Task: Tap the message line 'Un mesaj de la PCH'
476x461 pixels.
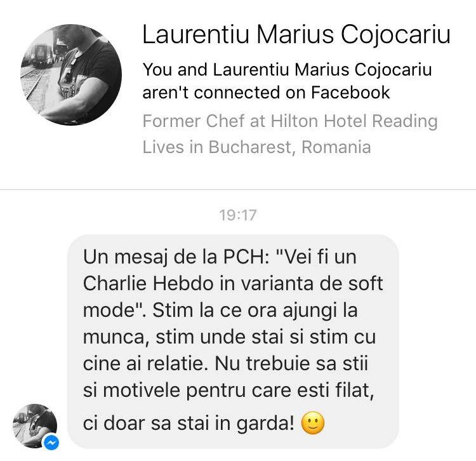Action: click(176, 257)
